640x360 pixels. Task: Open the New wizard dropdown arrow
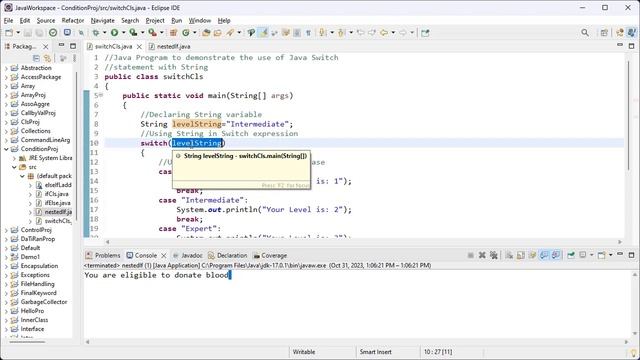click(x=18, y=33)
